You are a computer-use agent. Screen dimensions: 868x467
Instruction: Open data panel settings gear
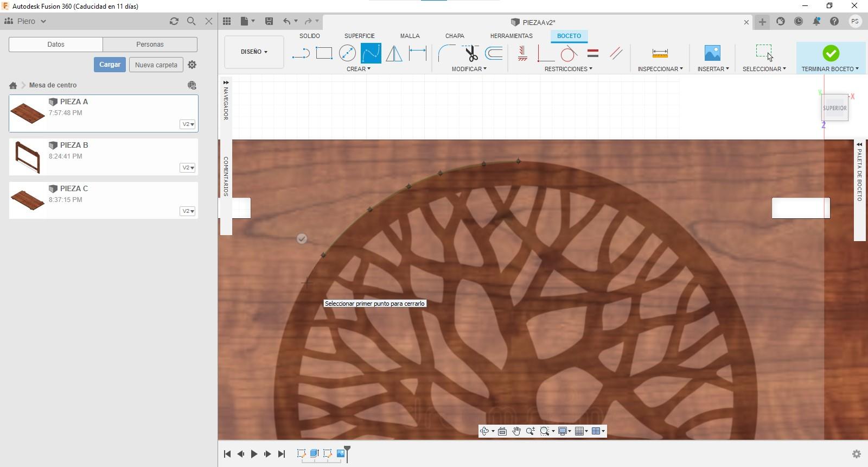[192, 65]
